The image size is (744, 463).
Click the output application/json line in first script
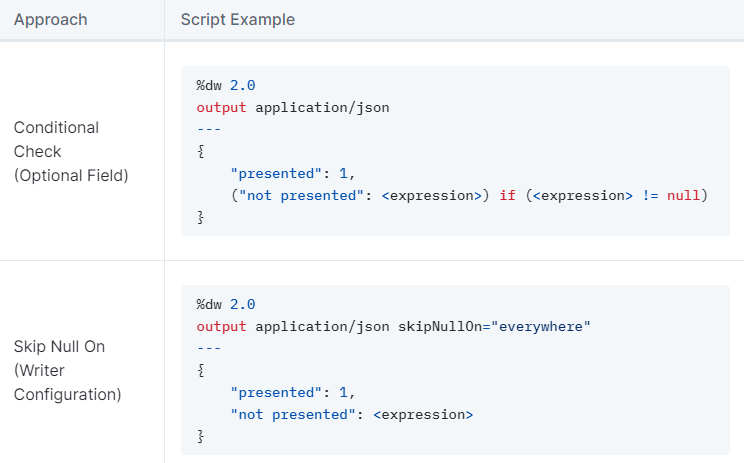[293, 108]
